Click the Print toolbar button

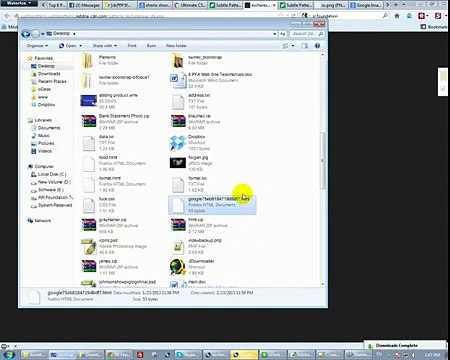pyautogui.click(x=132, y=46)
